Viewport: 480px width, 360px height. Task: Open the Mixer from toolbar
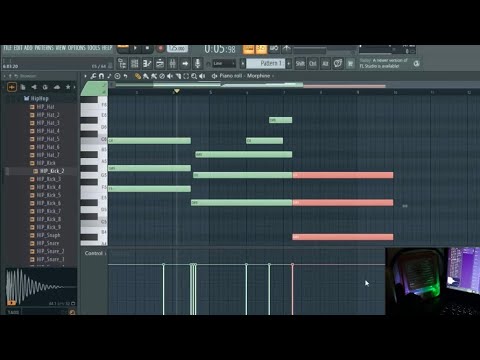click(x=172, y=63)
